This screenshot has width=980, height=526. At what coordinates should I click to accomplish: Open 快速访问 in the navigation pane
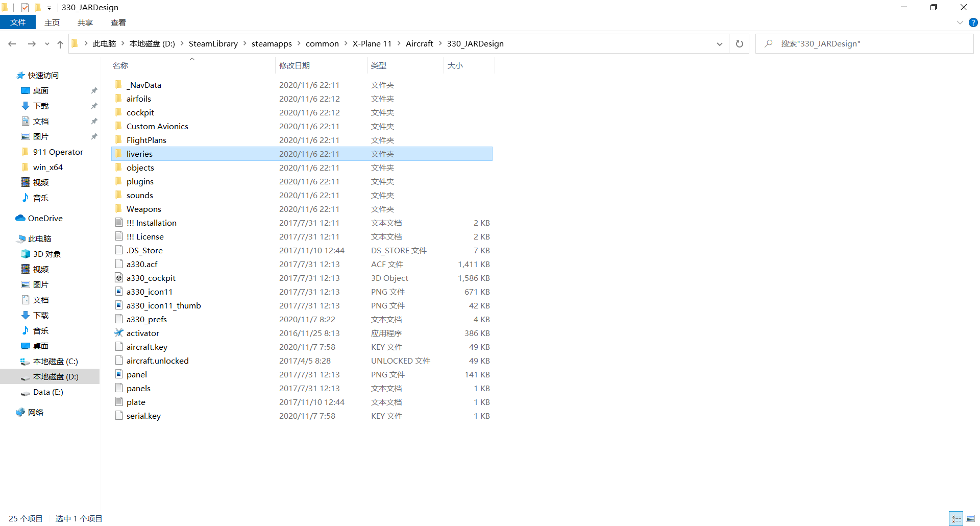click(x=43, y=76)
